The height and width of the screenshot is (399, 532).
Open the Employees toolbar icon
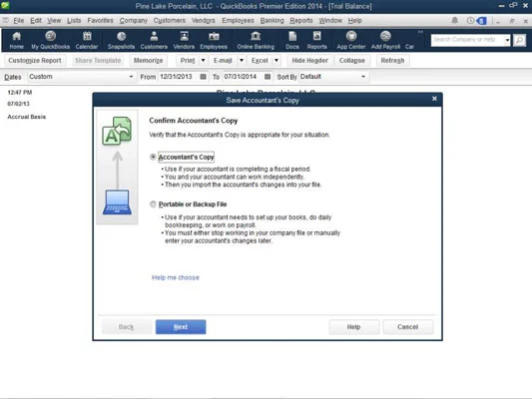(x=214, y=40)
